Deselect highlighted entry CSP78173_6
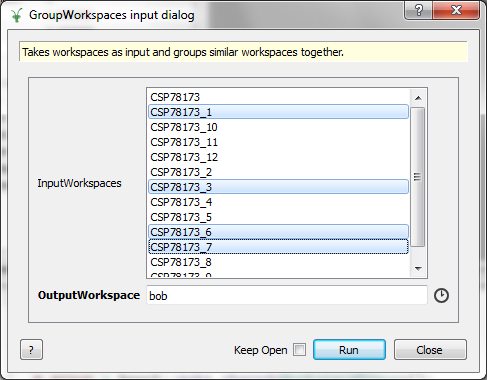The width and height of the screenshot is (487, 380). coord(279,232)
